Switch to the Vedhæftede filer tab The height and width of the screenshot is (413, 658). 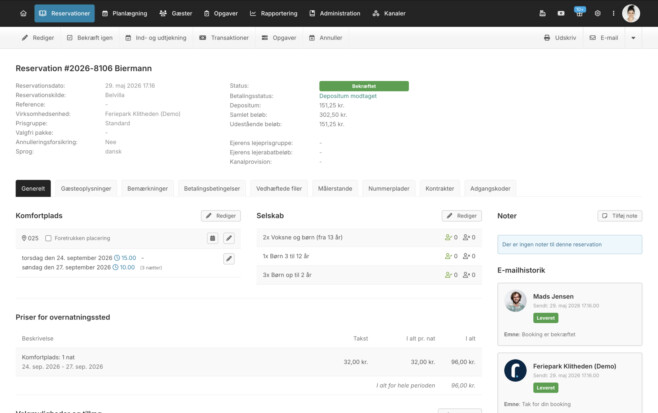coord(279,188)
